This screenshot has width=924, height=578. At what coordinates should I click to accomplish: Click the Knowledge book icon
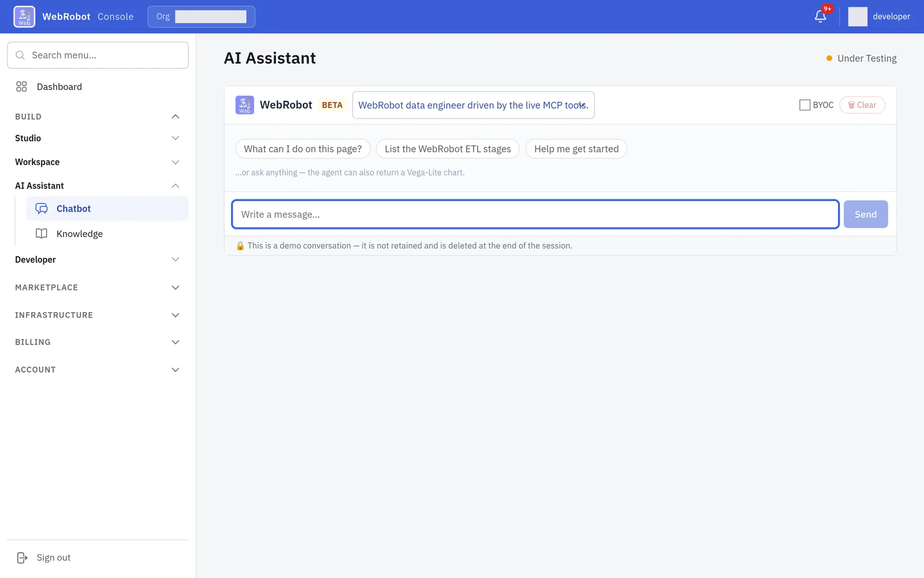[42, 234]
